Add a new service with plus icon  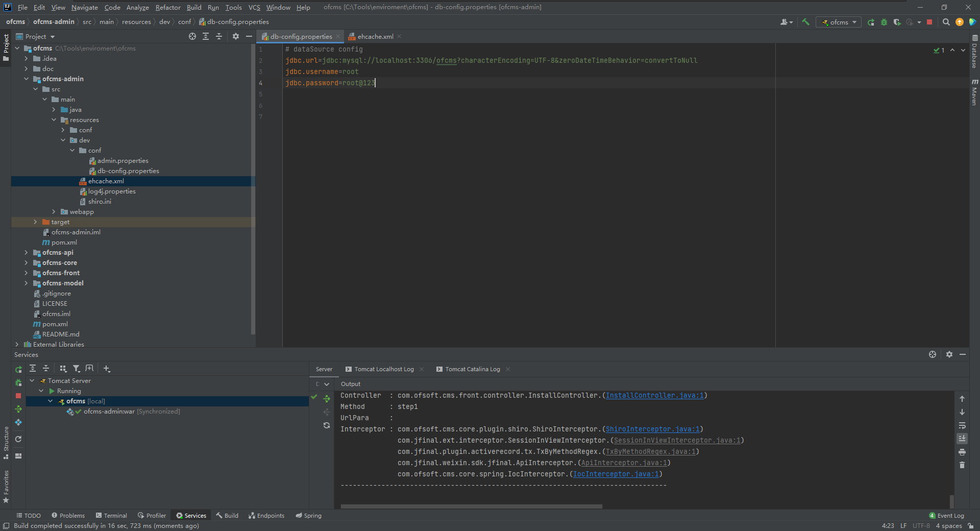click(107, 368)
